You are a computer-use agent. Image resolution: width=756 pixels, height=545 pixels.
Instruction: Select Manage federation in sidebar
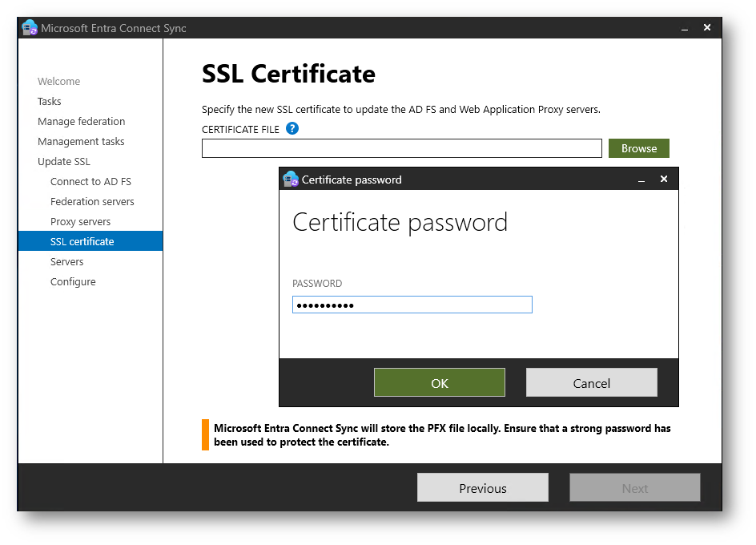[82, 121]
